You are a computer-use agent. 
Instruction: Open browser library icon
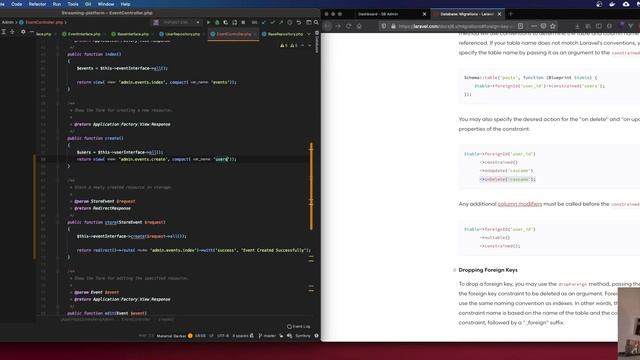coord(588,26)
